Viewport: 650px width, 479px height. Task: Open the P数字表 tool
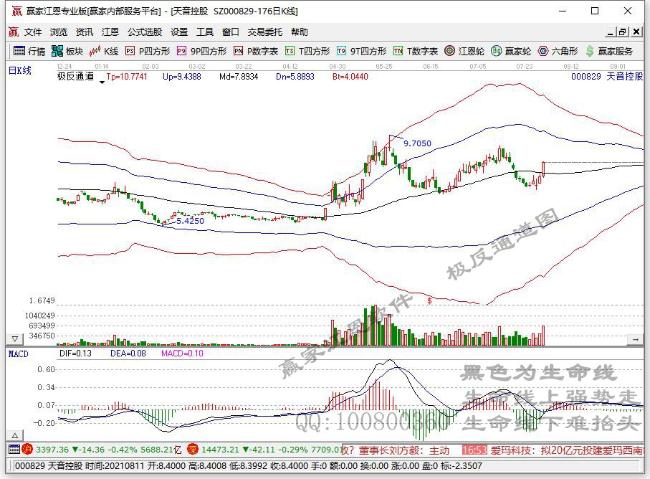[x=255, y=51]
